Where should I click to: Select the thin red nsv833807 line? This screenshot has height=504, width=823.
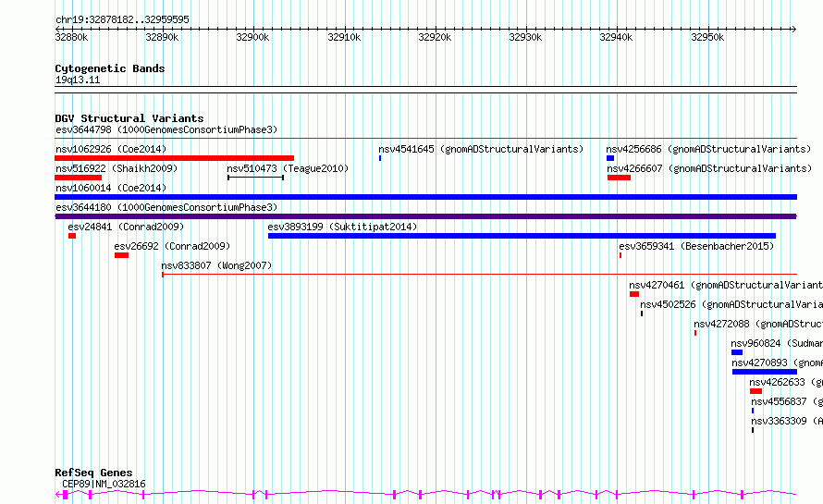tap(479, 274)
